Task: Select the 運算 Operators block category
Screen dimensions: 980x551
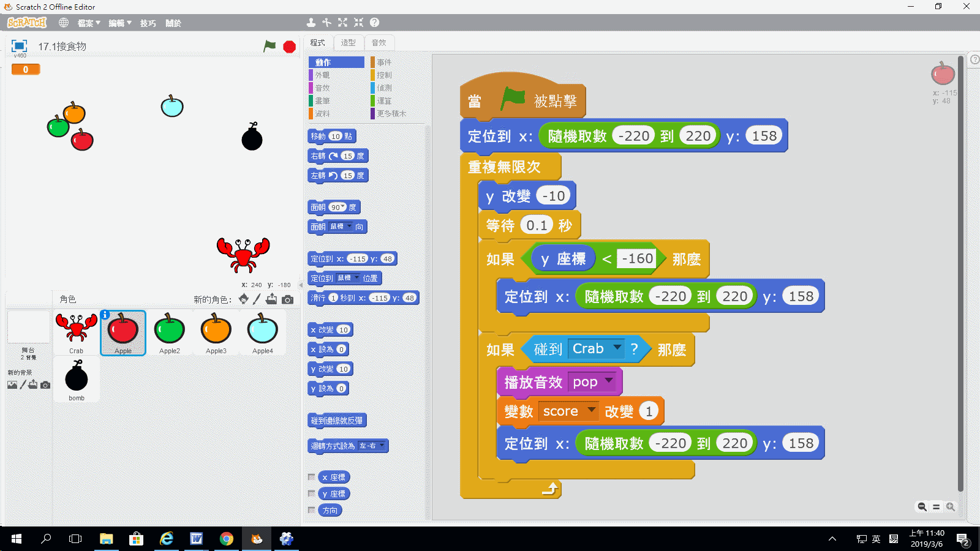Action: [397, 101]
